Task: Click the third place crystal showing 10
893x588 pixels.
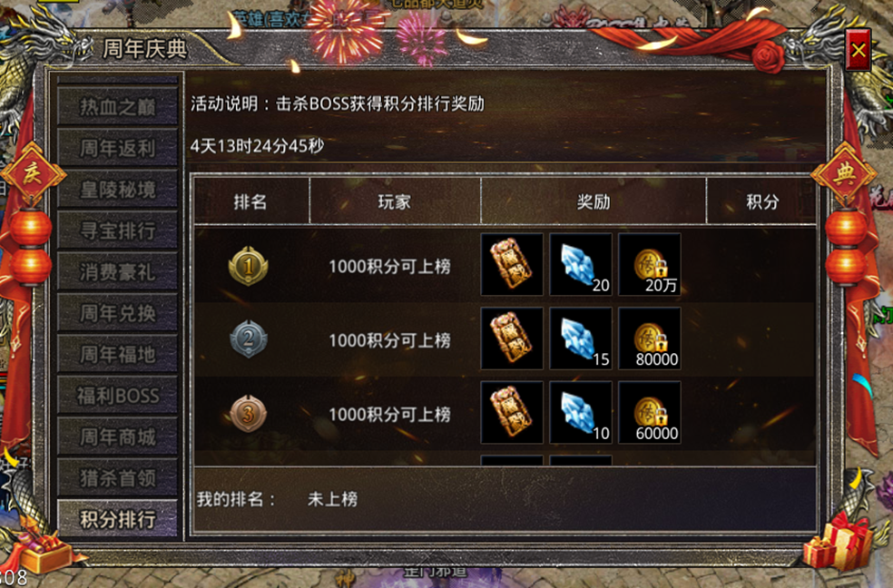Action: 580,413
